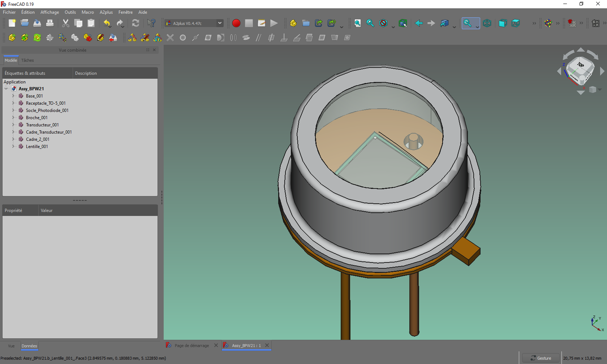Run the macro using the play icon
Viewport: 607px width, 364px height.
coord(274,23)
